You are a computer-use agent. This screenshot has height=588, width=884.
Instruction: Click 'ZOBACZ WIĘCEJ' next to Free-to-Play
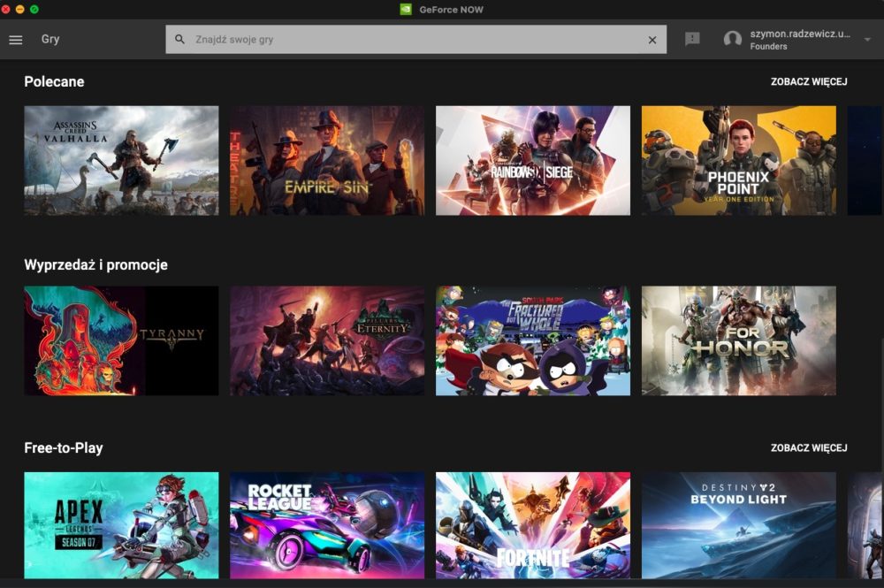click(809, 447)
